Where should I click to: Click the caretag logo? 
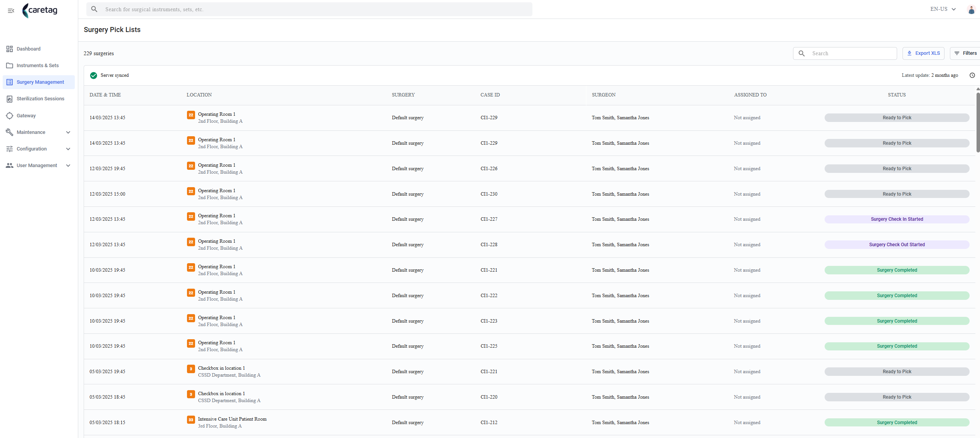point(40,10)
